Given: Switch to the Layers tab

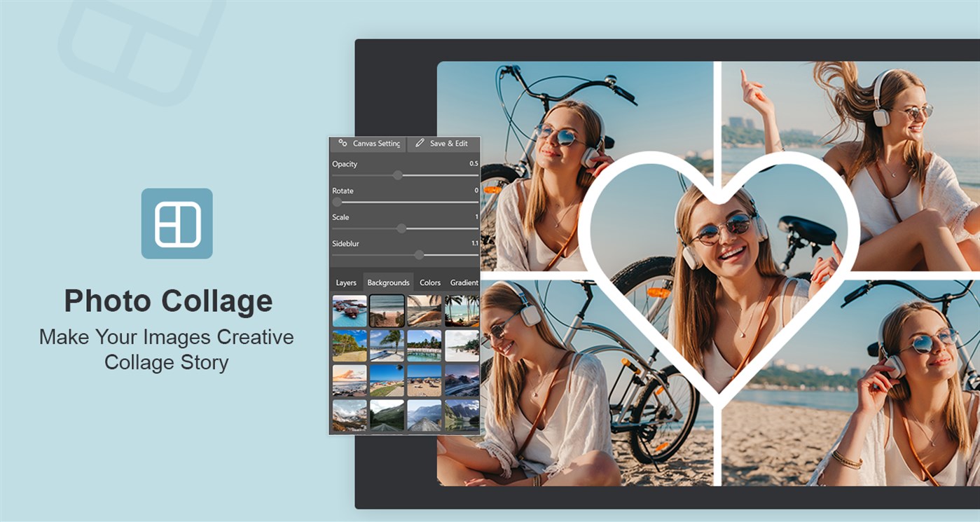Looking at the screenshot, I should 347,282.
